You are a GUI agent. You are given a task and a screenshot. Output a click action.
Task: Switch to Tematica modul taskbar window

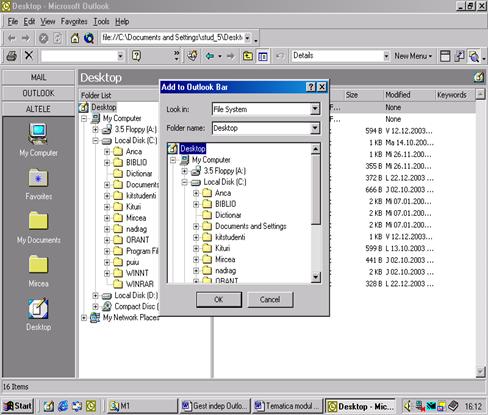click(x=288, y=406)
